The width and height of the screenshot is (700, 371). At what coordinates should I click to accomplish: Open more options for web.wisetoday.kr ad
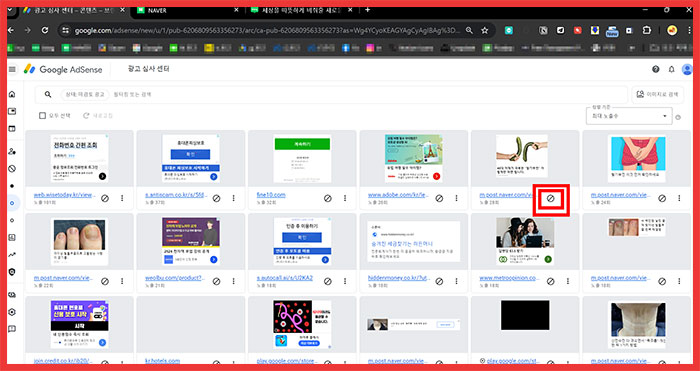[122, 198]
